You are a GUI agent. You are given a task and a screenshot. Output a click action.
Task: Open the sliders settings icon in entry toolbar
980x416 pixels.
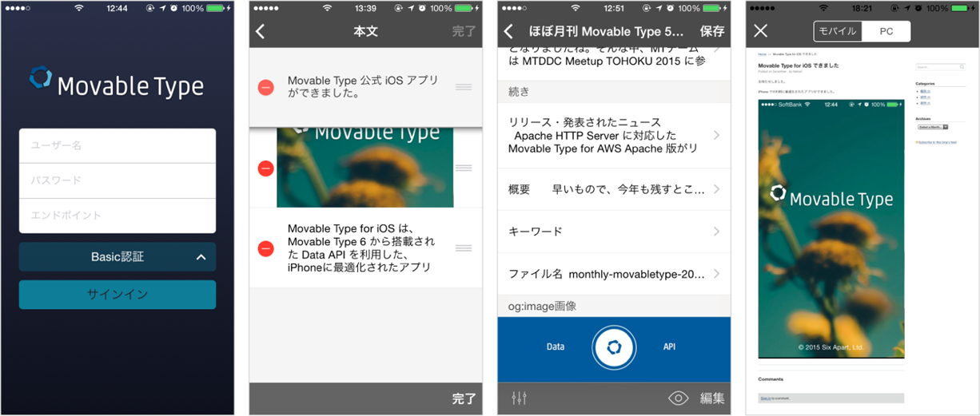coord(519,398)
